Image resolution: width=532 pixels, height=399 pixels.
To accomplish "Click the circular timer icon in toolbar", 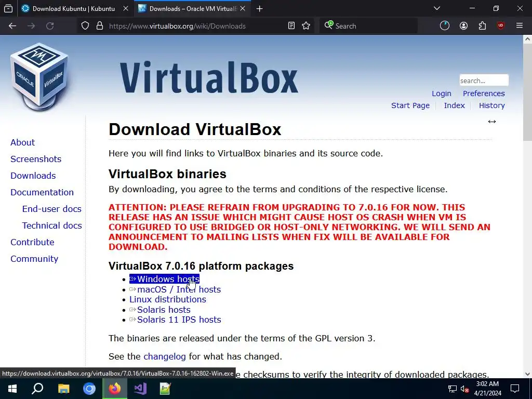I will coord(445,26).
